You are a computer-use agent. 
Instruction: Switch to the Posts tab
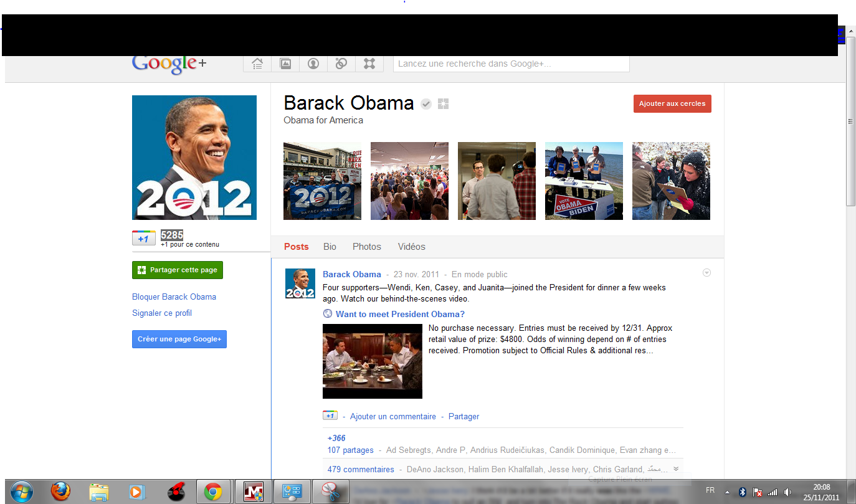(297, 247)
